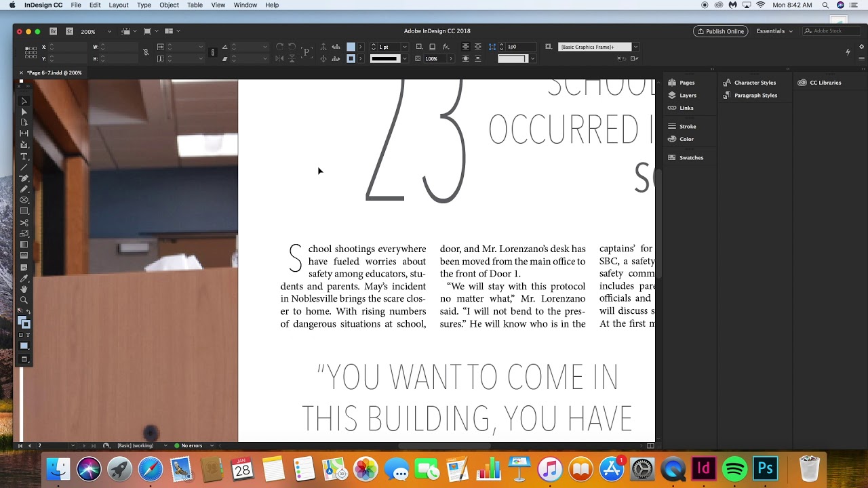
Task: Select the Rectangle tool
Action: tap(24, 211)
